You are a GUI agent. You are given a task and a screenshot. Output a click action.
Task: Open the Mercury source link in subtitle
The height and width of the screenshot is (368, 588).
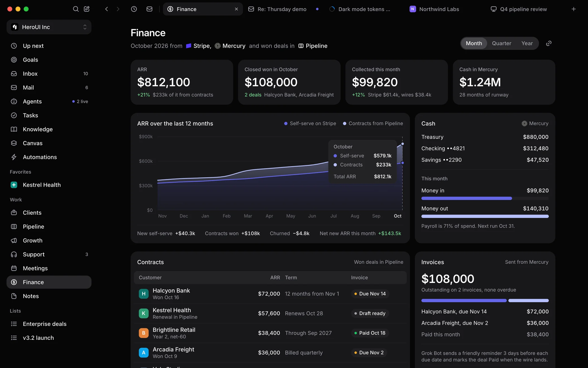[230, 46]
